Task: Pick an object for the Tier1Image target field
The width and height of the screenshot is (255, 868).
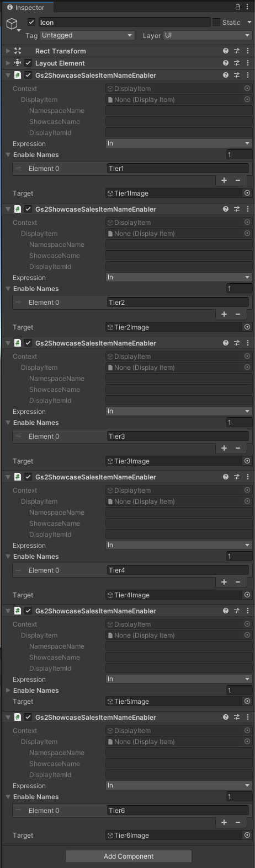Action: [247, 193]
